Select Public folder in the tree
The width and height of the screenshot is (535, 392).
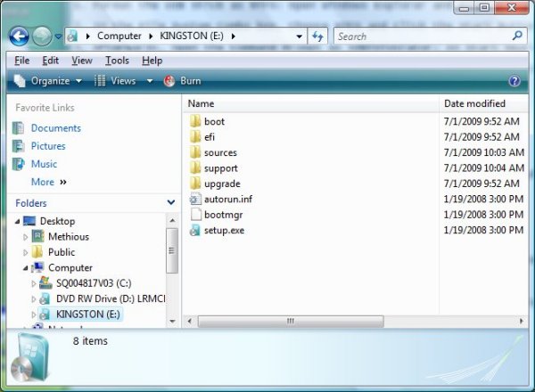pyautogui.click(x=62, y=252)
